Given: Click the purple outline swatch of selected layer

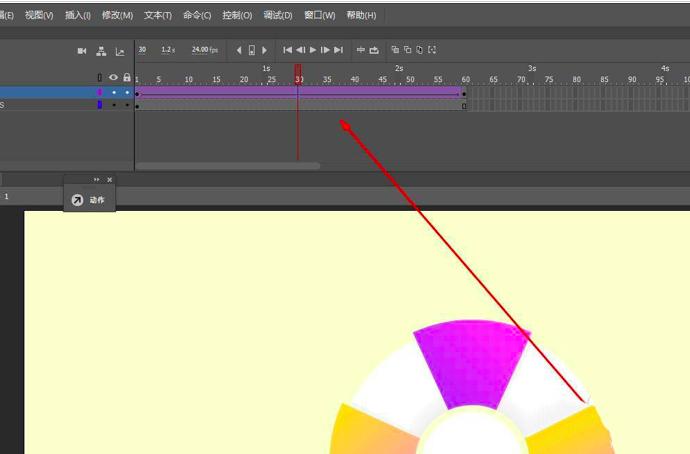Looking at the screenshot, I should coord(99,92).
